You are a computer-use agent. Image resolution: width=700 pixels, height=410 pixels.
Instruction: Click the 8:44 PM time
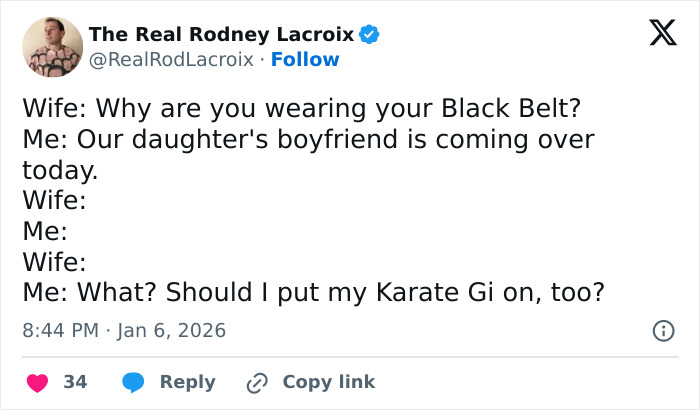click(59, 329)
